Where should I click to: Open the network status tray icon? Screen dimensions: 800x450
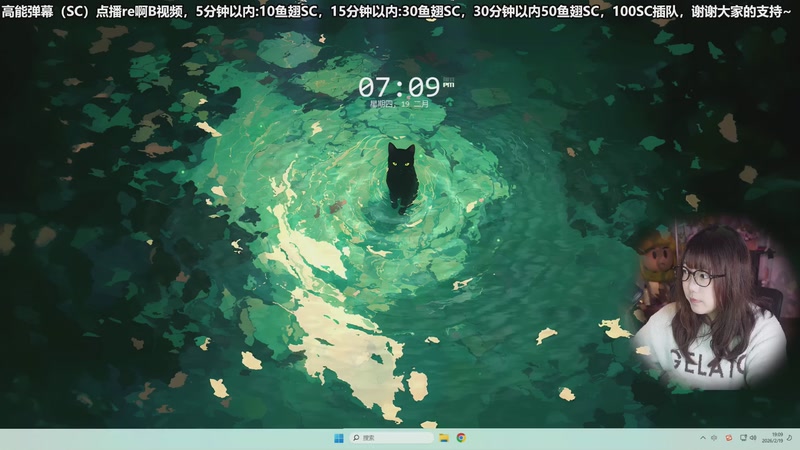743,438
